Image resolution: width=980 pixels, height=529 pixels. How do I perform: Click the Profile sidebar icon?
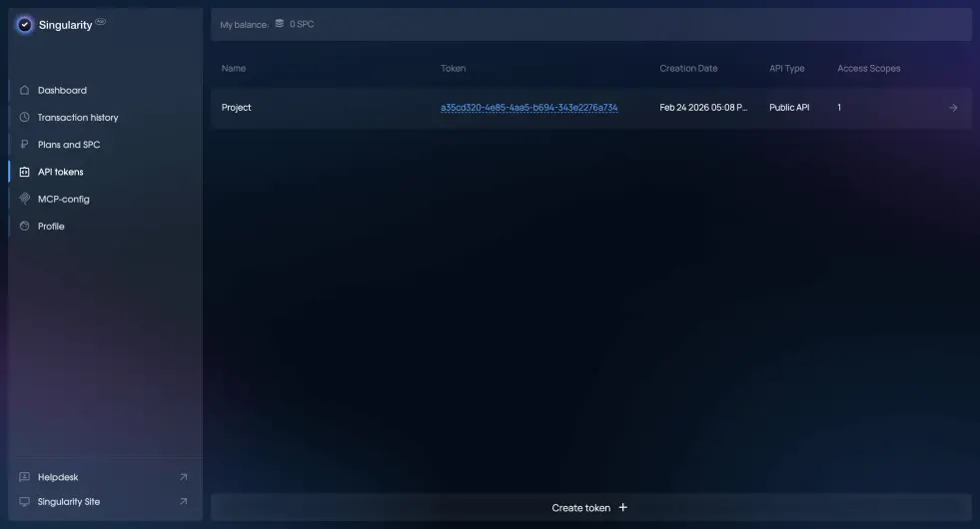coord(25,227)
